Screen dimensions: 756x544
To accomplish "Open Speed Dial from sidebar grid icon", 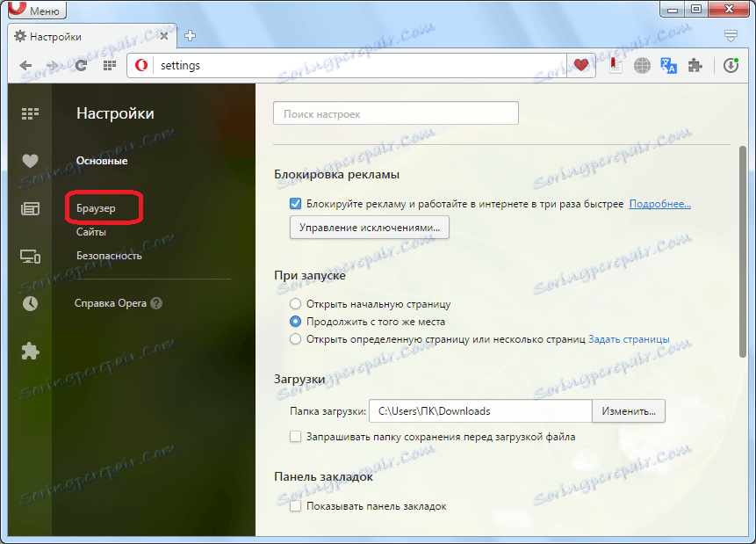I will (x=30, y=113).
